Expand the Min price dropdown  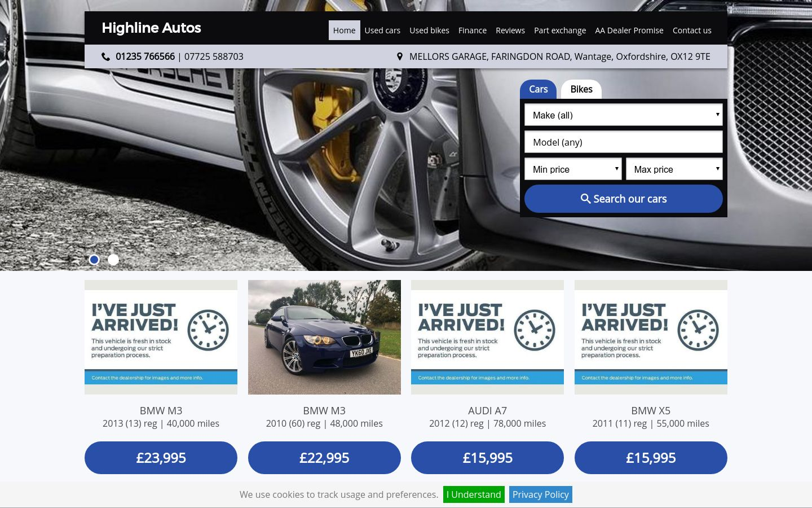click(573, 169)
